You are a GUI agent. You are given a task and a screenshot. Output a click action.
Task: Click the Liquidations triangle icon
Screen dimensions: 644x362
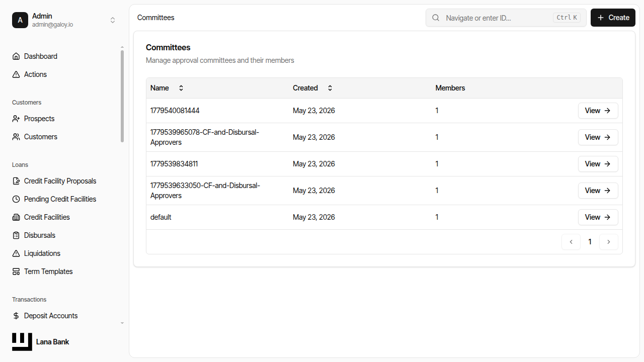tap(16, 253)
